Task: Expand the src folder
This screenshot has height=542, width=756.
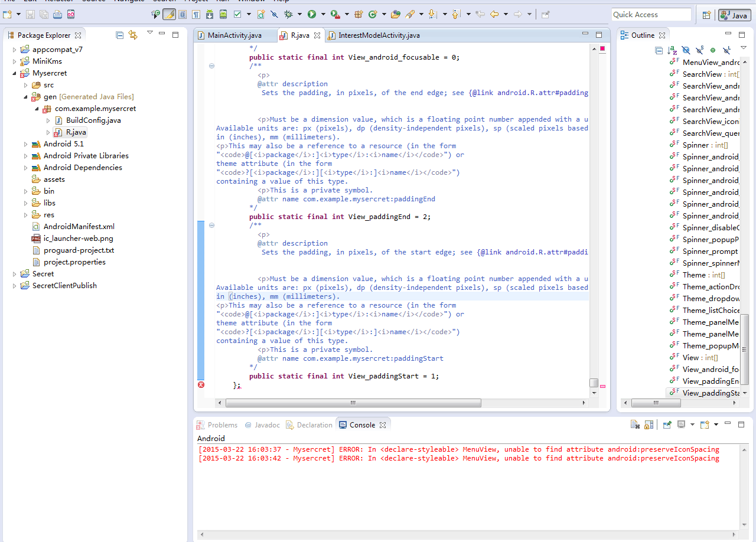Action: 25,85
